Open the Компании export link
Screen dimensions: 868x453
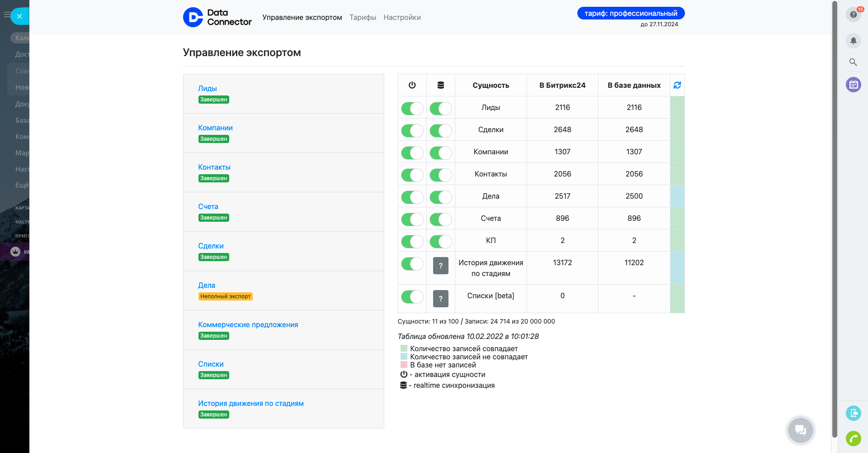[215, 128]
